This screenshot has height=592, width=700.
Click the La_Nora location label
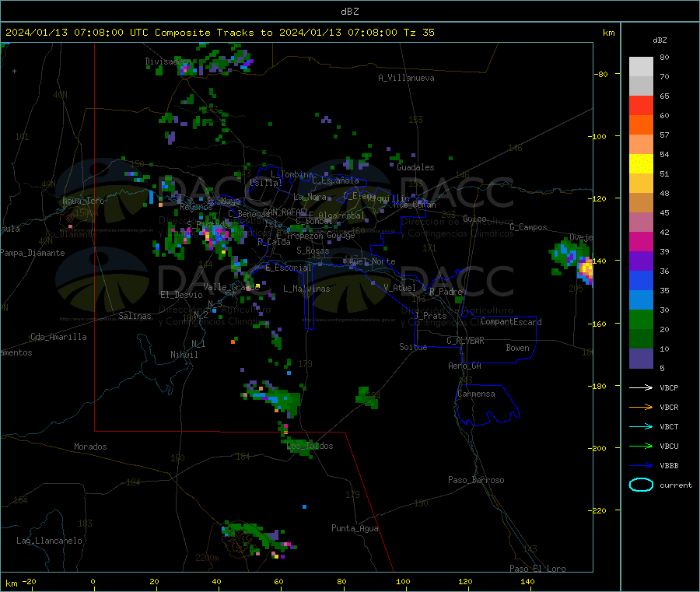point(310,197)
